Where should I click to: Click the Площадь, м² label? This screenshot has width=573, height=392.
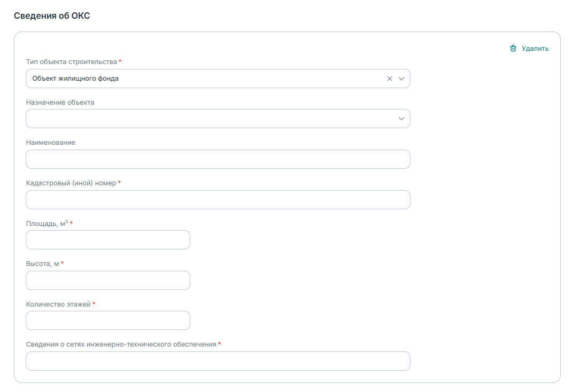point(47,223)
